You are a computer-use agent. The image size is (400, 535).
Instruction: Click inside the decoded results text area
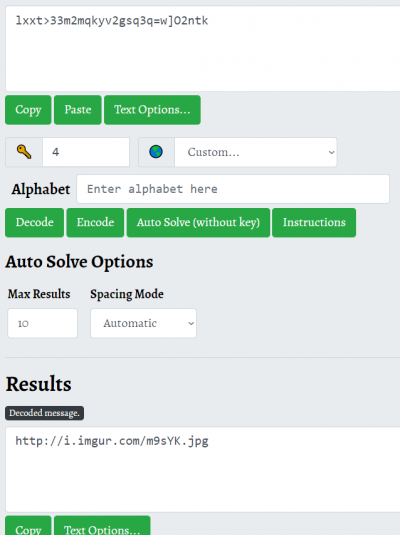(203, 469)
